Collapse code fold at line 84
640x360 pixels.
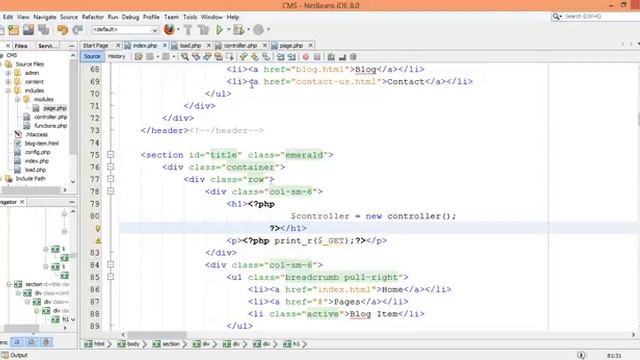pyautogui.click(x=110, y=265)
